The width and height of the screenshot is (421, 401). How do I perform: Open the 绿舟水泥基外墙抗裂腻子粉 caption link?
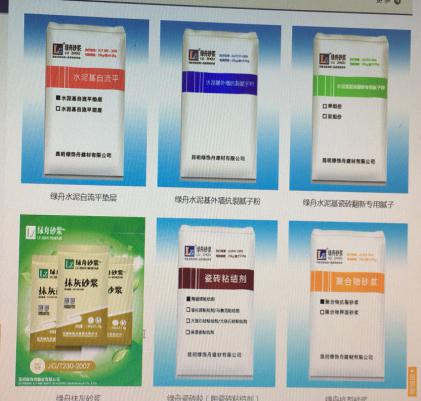click(x=217, y=201)
